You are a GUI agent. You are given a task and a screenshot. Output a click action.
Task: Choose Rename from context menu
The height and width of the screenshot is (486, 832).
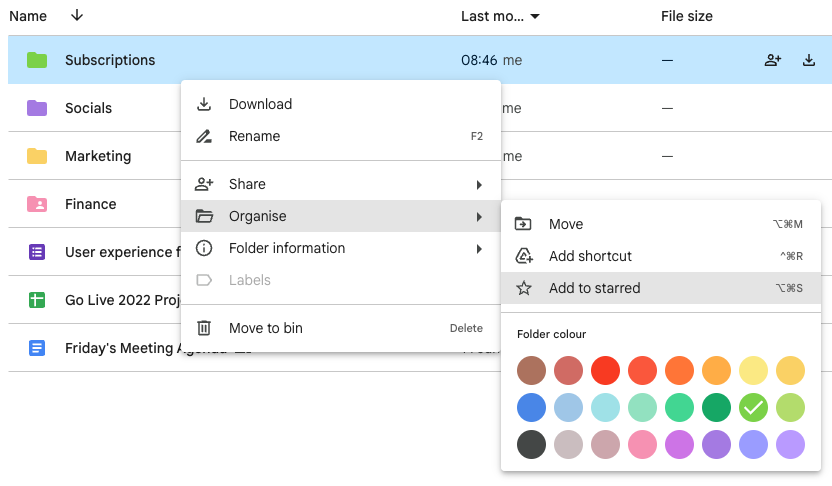point(341,136)
